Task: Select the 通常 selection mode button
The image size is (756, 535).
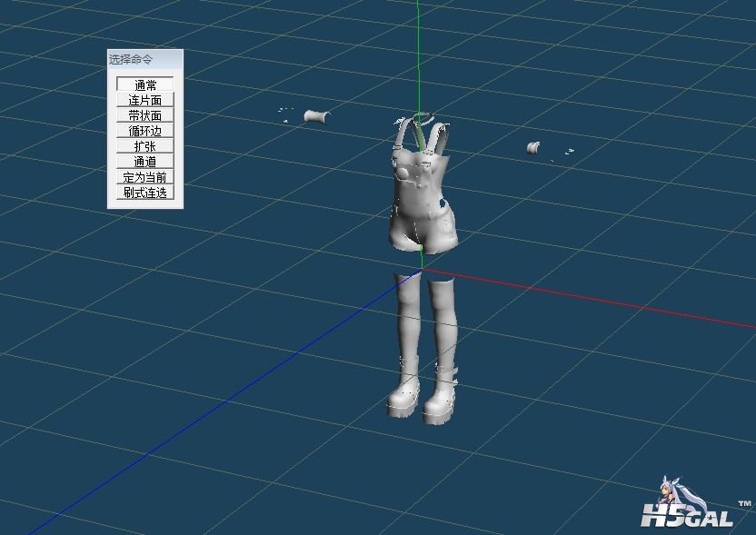Action: point(145,84)
